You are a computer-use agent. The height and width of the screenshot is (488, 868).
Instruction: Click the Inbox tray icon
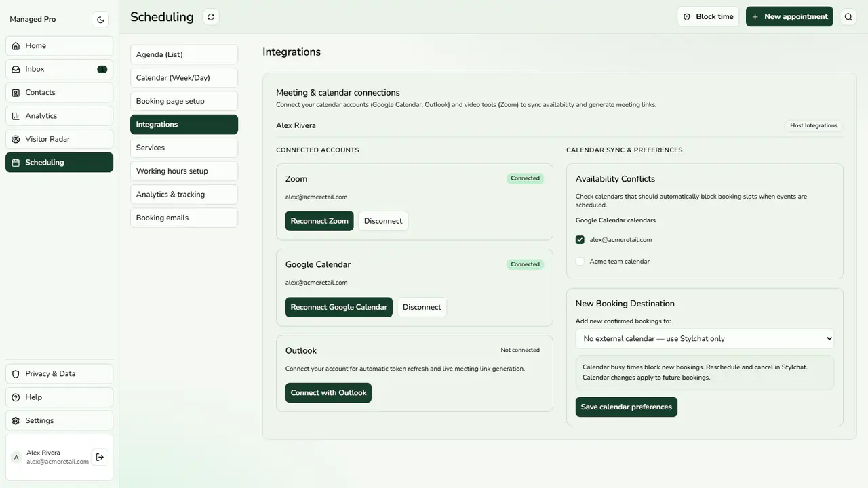coord(16,69)
